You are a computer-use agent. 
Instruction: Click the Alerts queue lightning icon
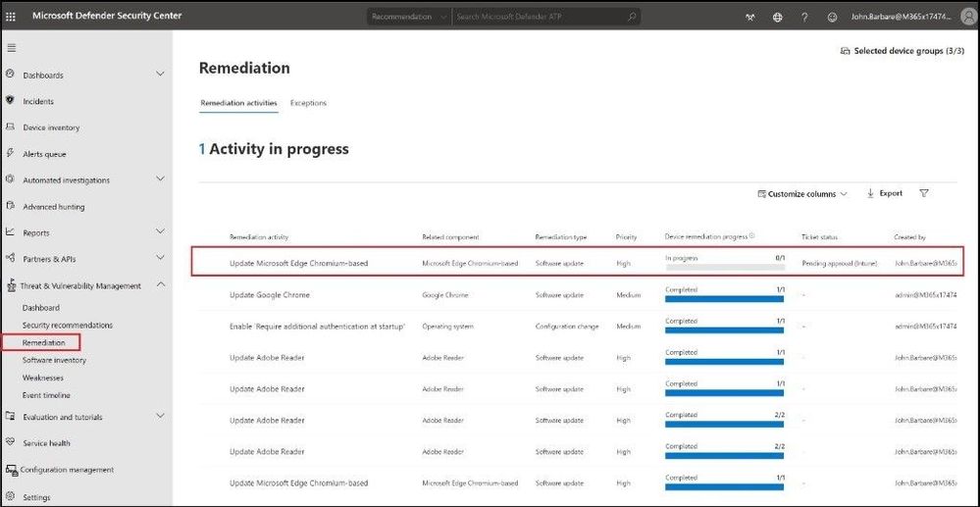coord(10,153)
